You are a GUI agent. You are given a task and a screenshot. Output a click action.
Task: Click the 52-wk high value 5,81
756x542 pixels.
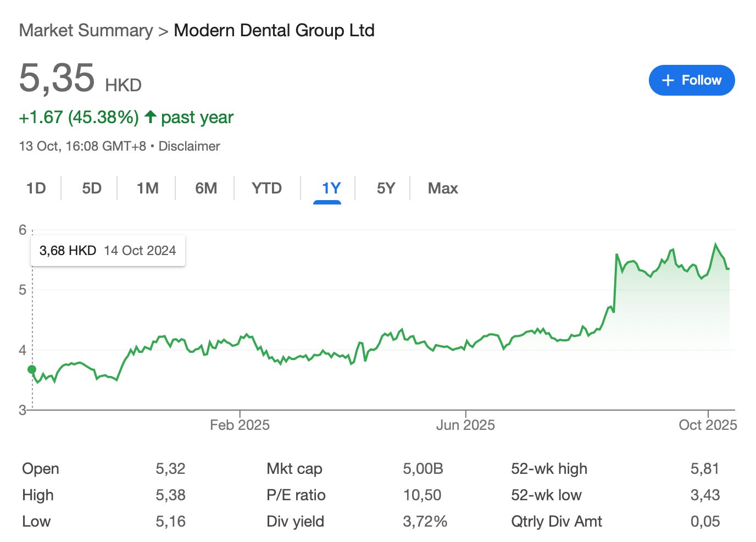pyautogui.click(x=705, y=469)
